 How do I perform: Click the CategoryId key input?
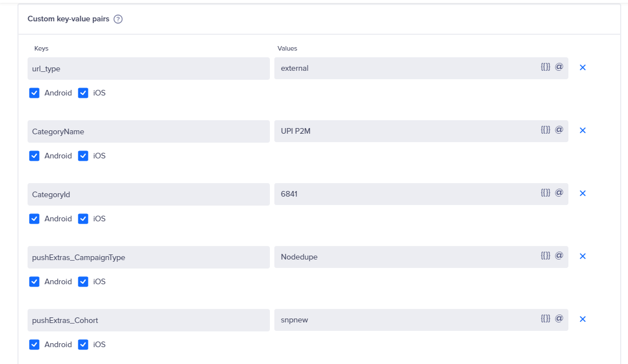(x=148, y=194)
